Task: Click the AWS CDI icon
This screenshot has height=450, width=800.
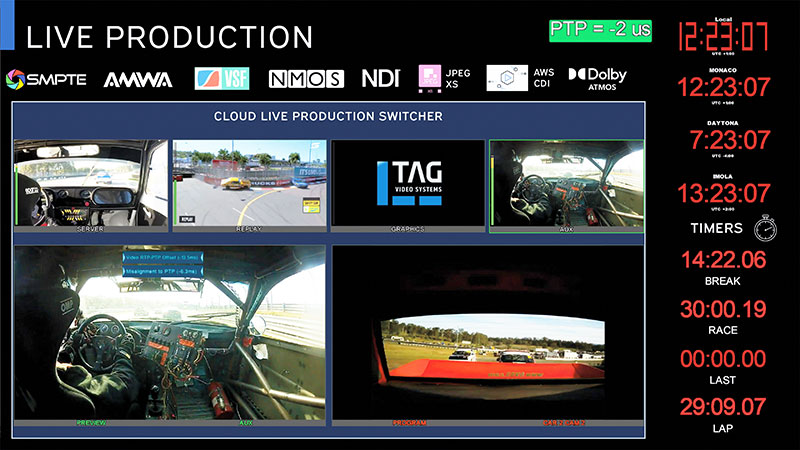Action: pyautogui.click(x=507, y=78)
